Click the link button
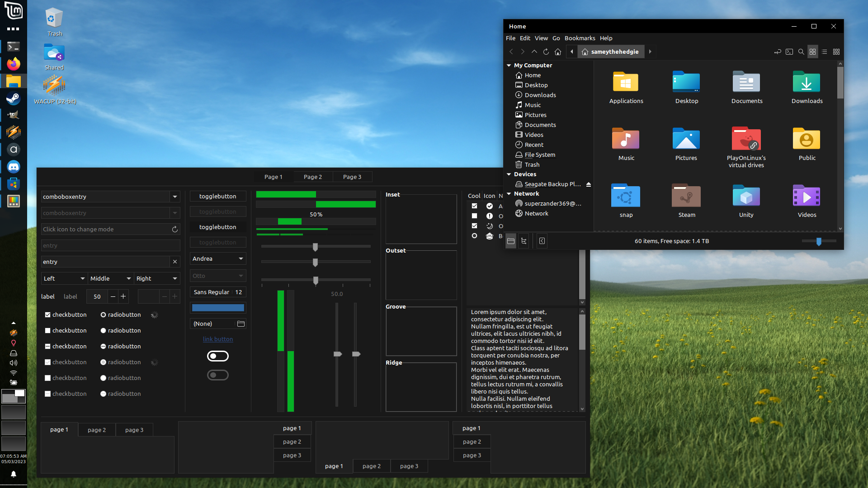The image size is (868, 488). pos(218,339)
